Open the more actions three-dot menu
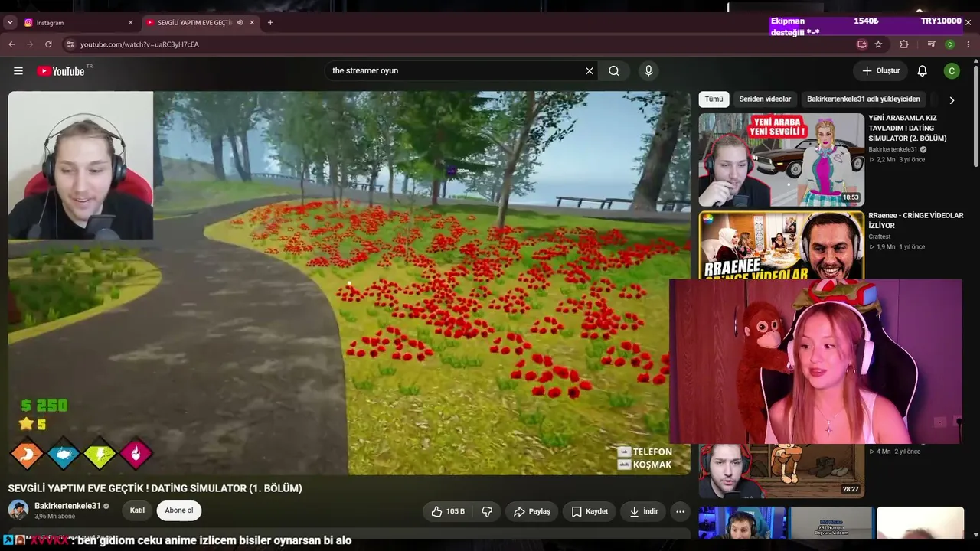The width and height of the screenshot is (980, 551). point(680,511)
